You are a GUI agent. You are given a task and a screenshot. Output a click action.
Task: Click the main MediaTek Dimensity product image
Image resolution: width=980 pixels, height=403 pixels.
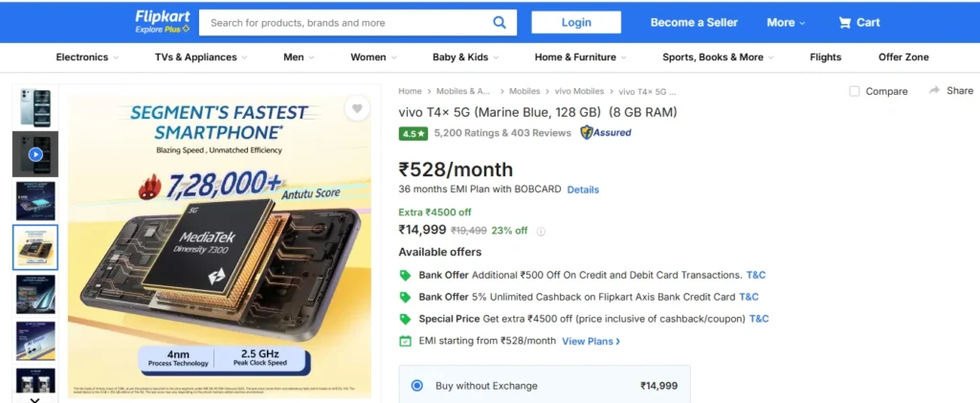(219, 247)
